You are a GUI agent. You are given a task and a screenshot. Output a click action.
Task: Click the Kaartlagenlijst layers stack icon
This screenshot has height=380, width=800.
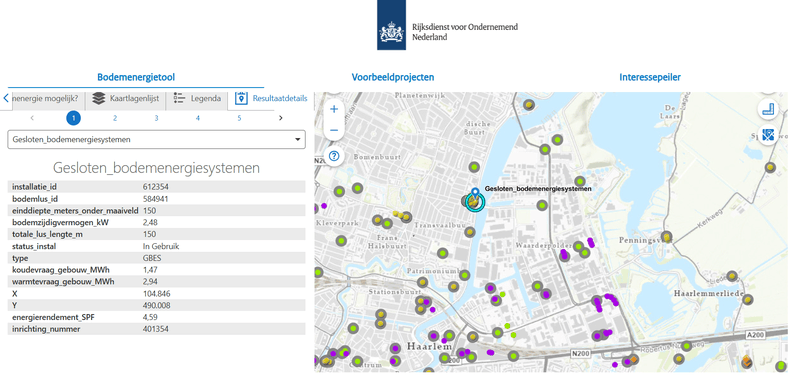pyautogui.click(x=99, y=98)
